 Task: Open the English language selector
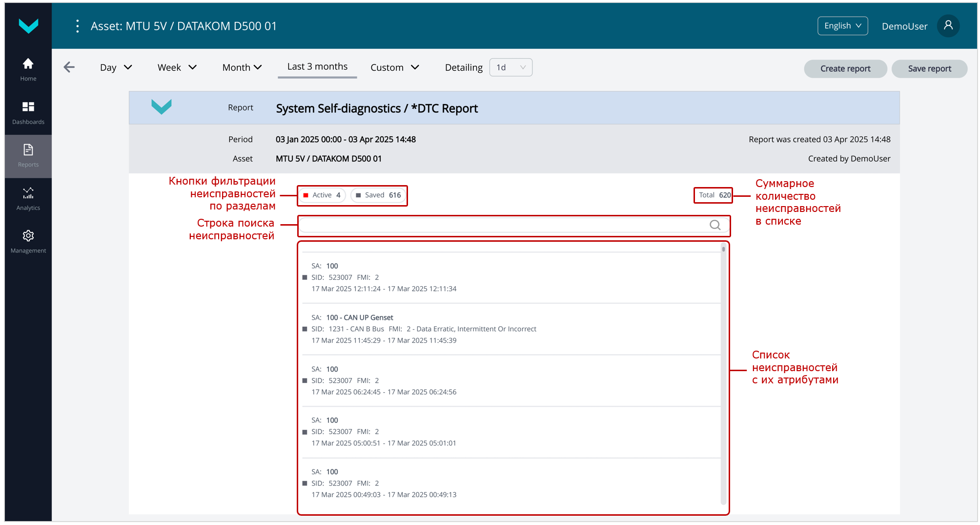coord(842,26)
